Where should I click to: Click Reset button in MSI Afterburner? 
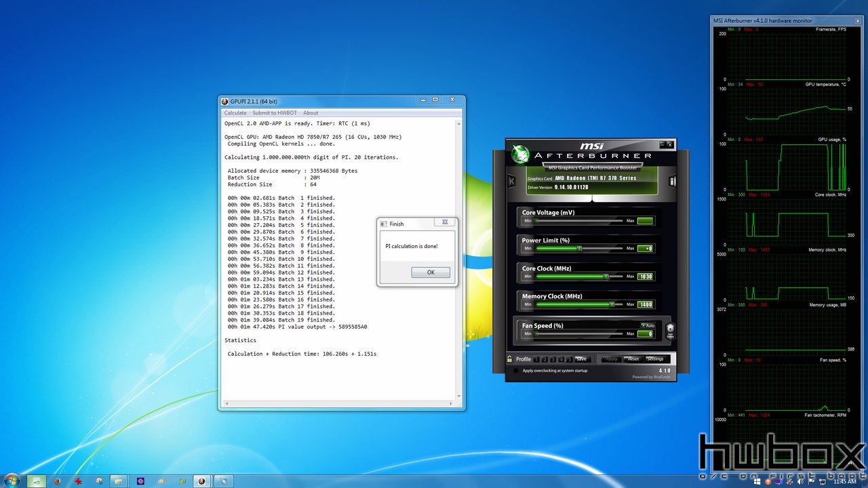(x=633, y=359)
